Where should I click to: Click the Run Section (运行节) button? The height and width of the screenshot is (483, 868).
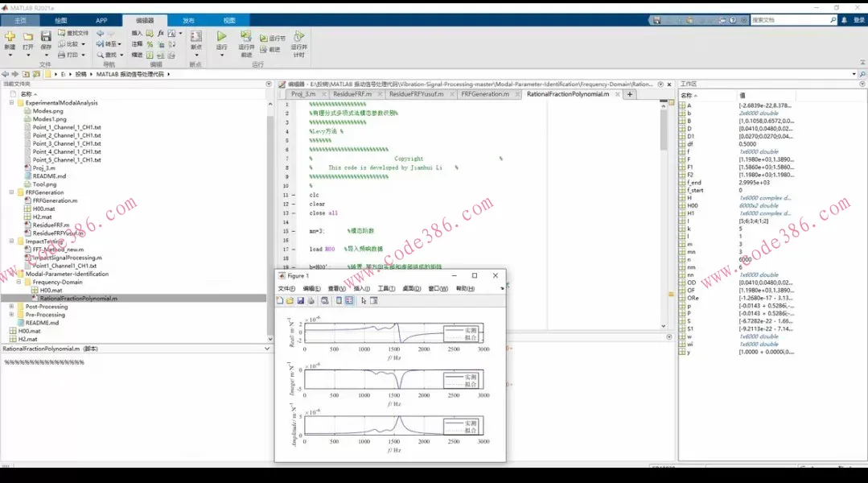pyautogui.click(x=273, y=38)
